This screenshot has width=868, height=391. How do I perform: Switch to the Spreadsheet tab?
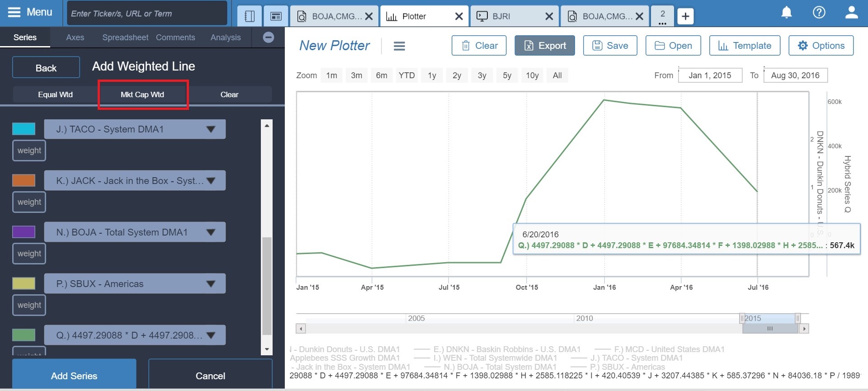coord(125,38)
